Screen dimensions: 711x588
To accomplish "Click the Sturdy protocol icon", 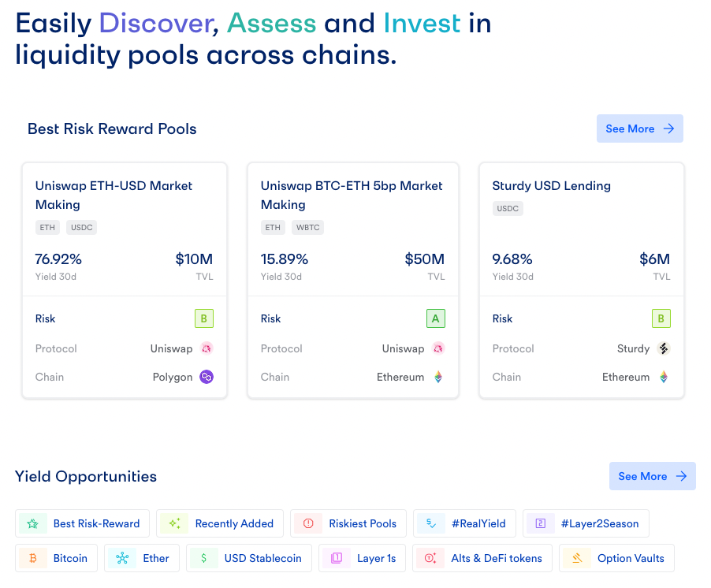I will click(x=664, y=348).
